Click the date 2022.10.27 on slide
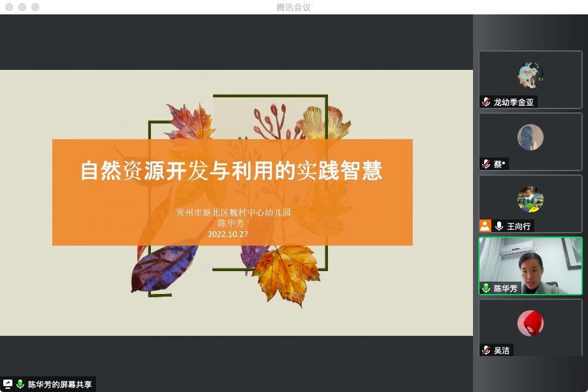588x392 pixels. click(x=228, y=234)
